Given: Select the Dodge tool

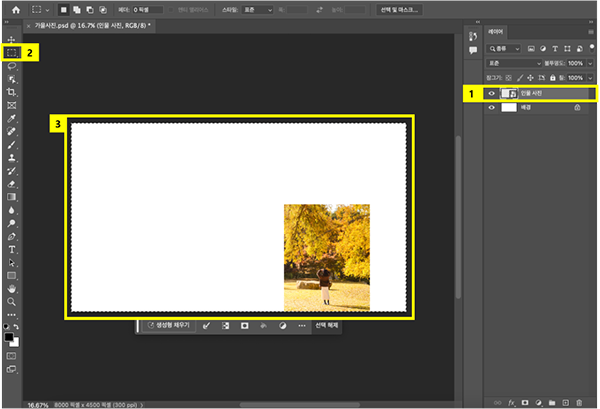Looking at the screenshot, I should tap(11, 223).
